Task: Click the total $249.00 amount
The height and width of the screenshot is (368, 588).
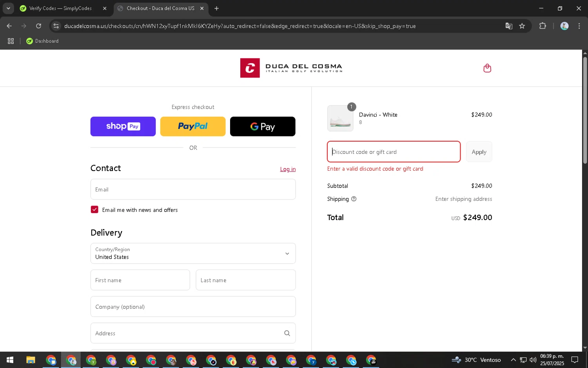Action: (477, 217)
